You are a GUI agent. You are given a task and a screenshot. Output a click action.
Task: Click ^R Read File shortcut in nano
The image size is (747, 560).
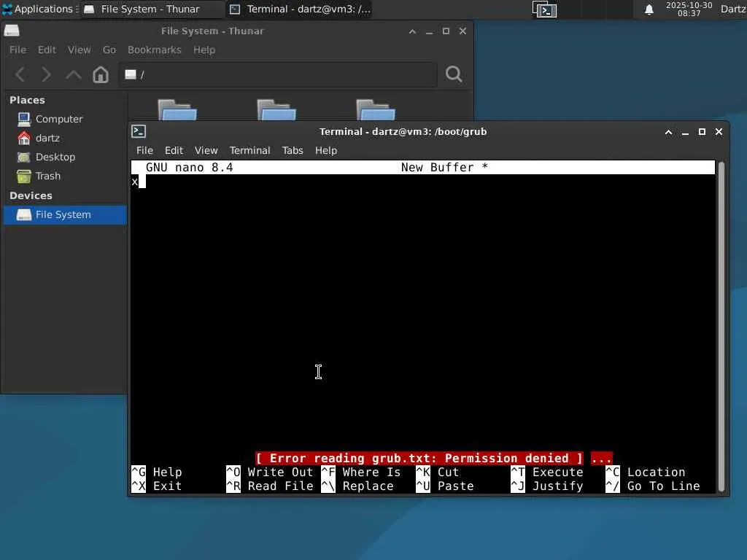point(270,486)
